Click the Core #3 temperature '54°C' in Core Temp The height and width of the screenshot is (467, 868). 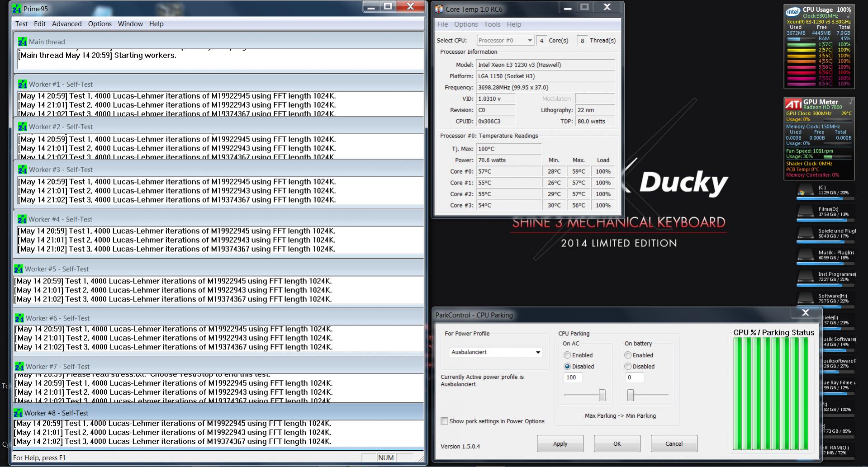click(509, 206)
